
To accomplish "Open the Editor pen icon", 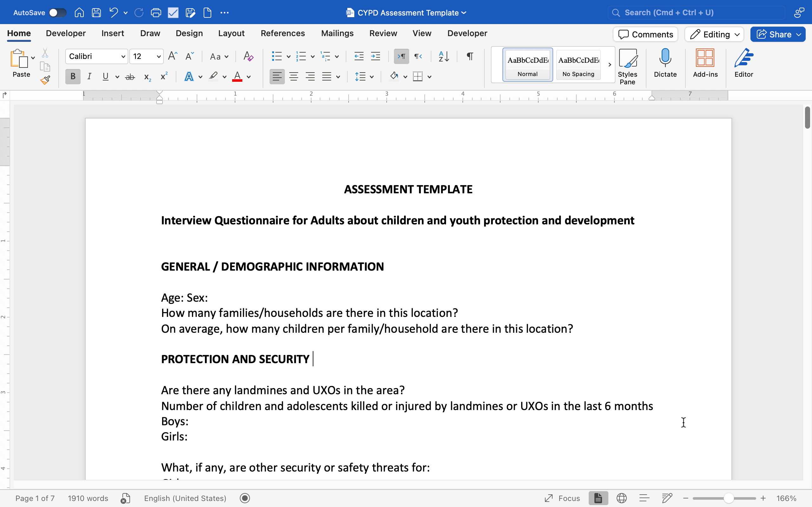I will click(x=743, y=63).
